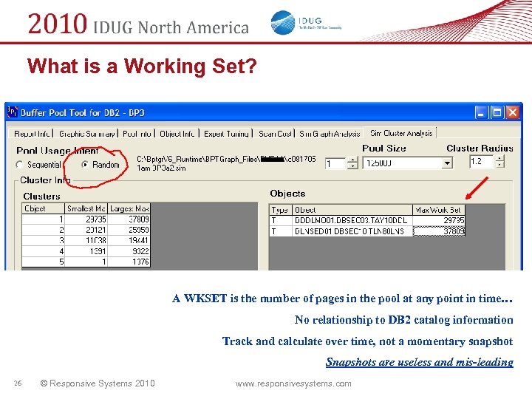Click the Max Work Set column header
The width and height of the screenshot is (532, 399).
(439, 210)
